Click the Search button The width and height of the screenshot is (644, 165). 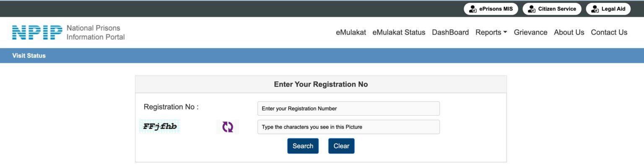tap(303, 146)
